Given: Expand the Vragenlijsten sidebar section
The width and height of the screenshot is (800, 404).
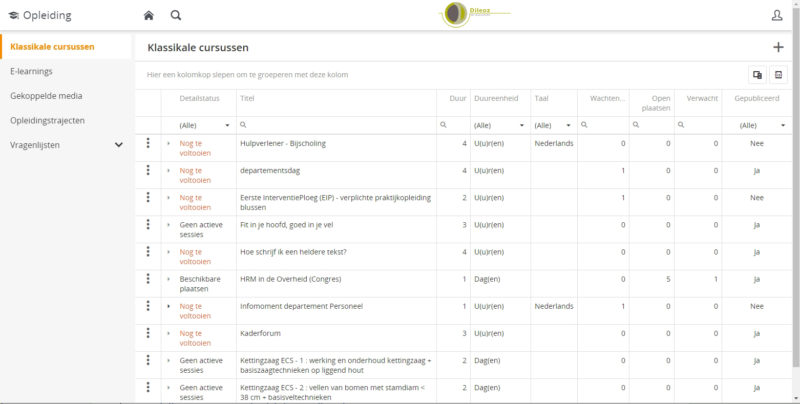Looking at the screenshot, I should click(x=119, y=145).
